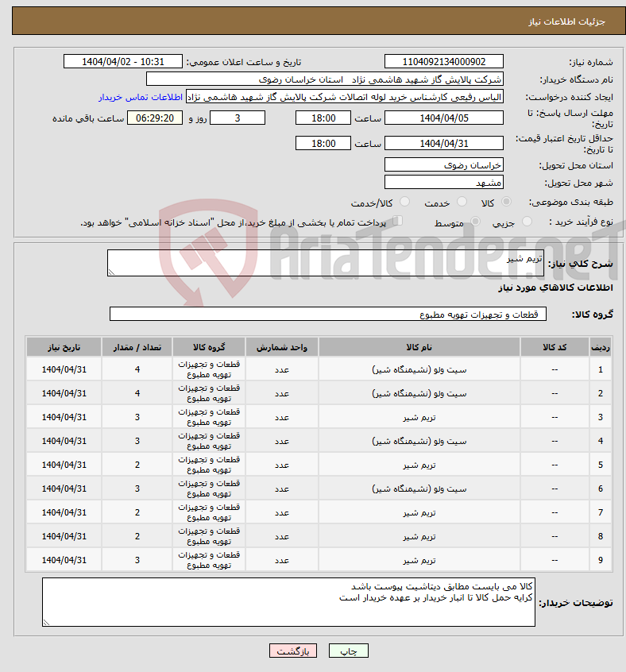Click the تاریخ نیاز column header
Image resolution: width=626 pixels, height=672 pixels.
pyautogui.click(x=64, y=347)
